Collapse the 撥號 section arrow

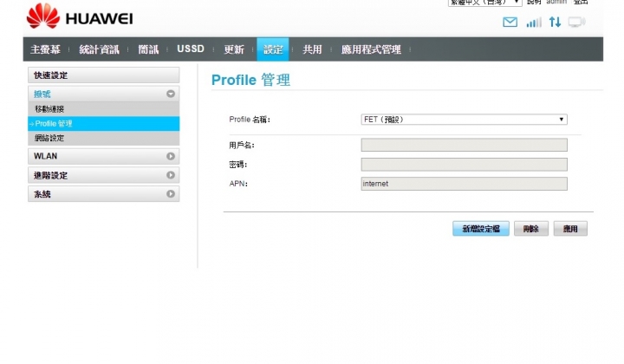pos(171,94)
